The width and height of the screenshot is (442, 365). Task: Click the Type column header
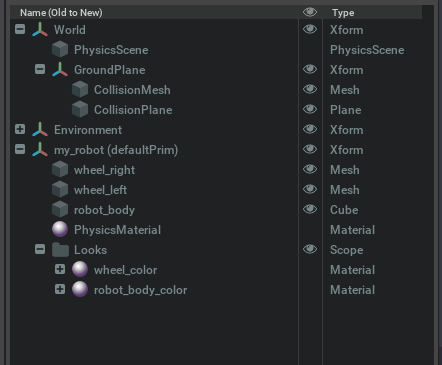(x=343, y=13)
